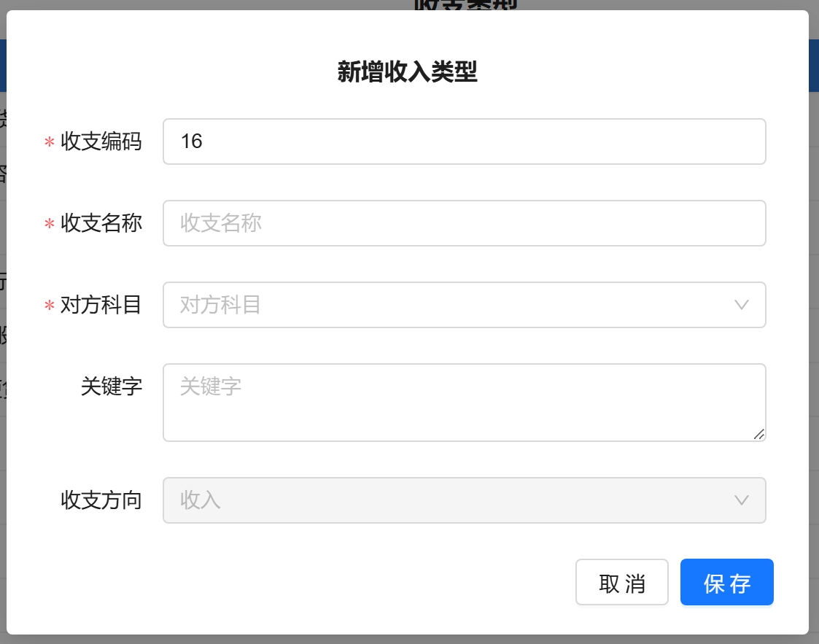The height and width of the screenshot is (644, 819).
Task: Click the red asterisk beside 对方科目
Action: click(x=50, y=306)
